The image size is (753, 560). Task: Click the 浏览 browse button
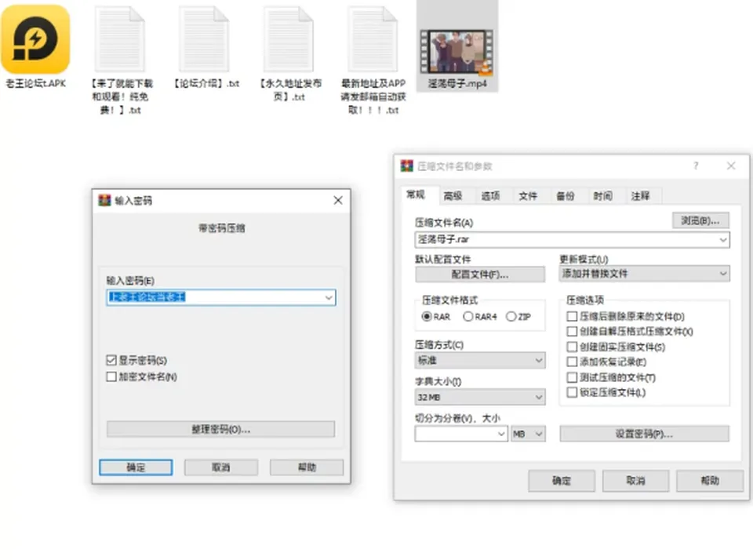click(700, 220)
